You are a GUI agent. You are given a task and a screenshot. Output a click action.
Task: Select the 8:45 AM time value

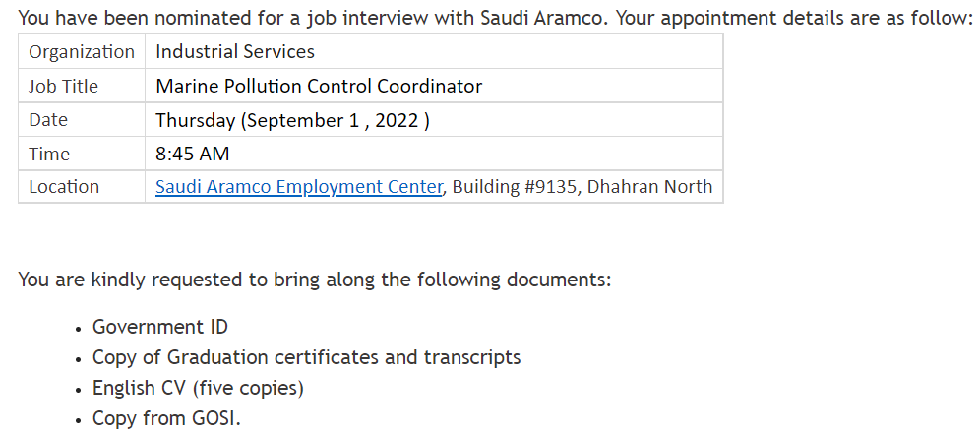[193, 154]
